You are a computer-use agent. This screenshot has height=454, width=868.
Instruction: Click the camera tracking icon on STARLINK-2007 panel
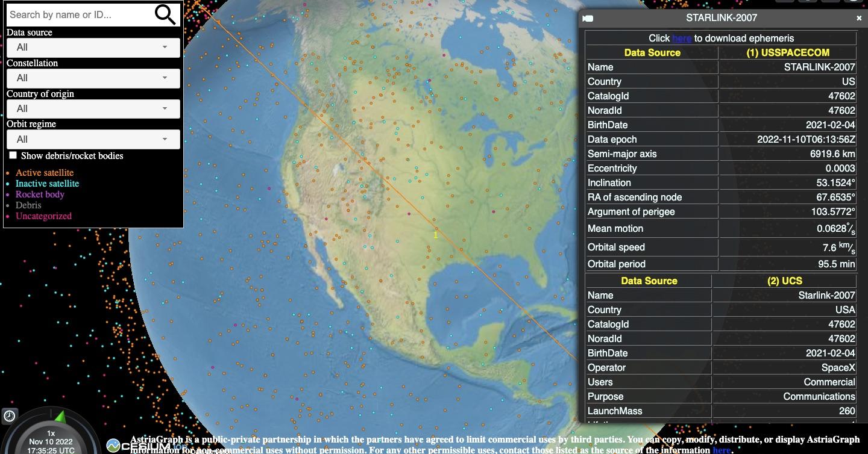(587, 18)
